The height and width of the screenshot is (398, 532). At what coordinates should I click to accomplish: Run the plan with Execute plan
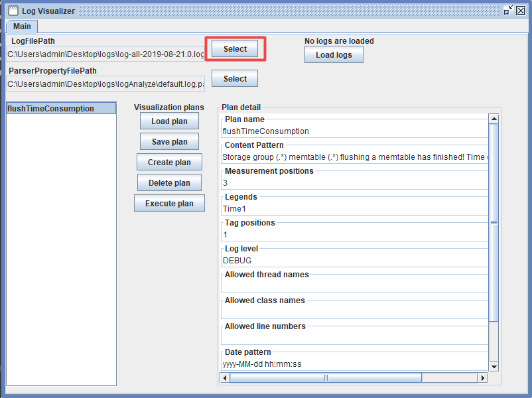click(169, 204)
